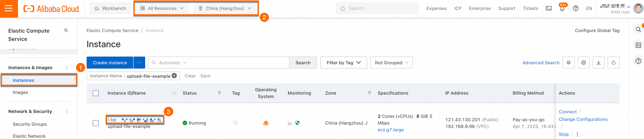Click the refresh instance list icon

pyautogui.click(x=613, y=63)
